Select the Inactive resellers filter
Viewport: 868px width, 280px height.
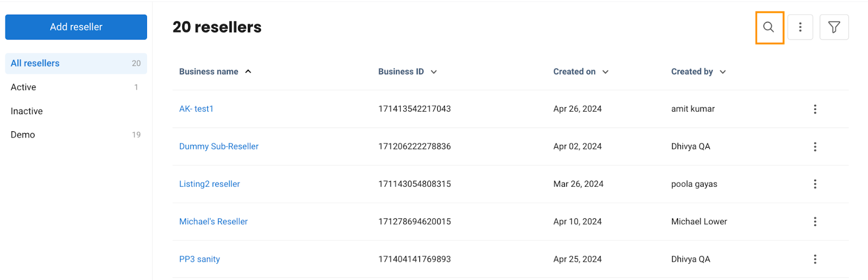(76, 111)
